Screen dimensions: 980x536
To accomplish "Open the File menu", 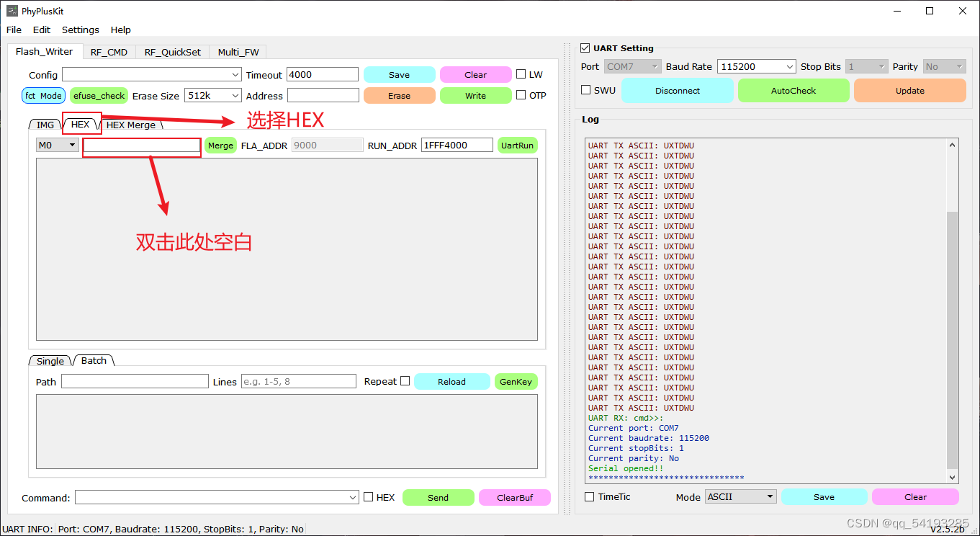I will pos(14,30).
